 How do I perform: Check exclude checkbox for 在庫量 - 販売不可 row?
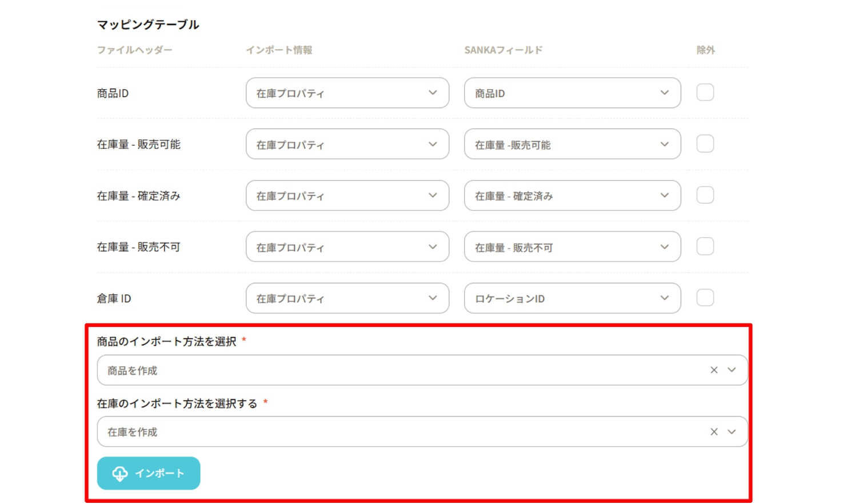705,247
